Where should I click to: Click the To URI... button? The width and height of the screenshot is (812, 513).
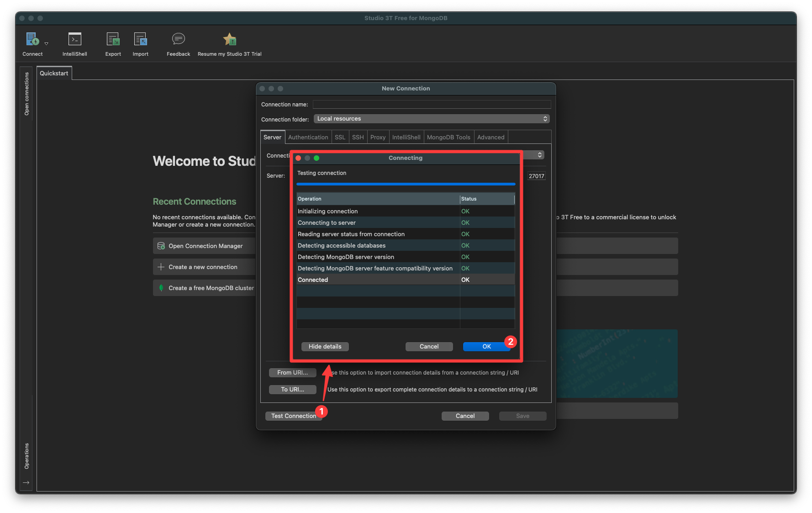pos(293,390)
